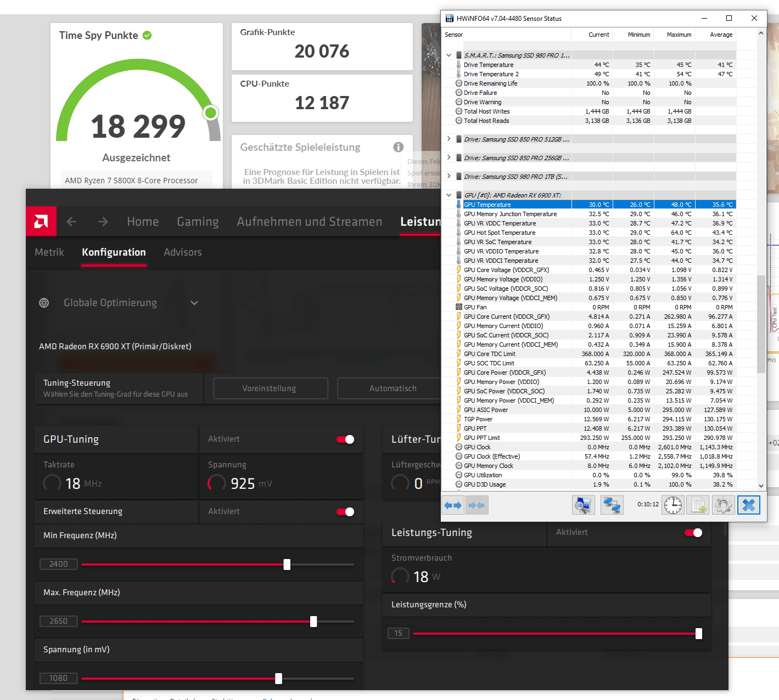Viewport: 779px width, 700px height.
Task: Reset the elapsed timer via clock icon
Action: click(673, 505)
